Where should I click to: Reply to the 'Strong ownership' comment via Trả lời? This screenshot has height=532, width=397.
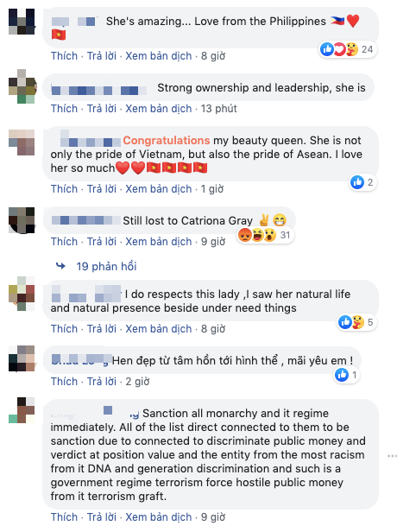click(102, 109)
